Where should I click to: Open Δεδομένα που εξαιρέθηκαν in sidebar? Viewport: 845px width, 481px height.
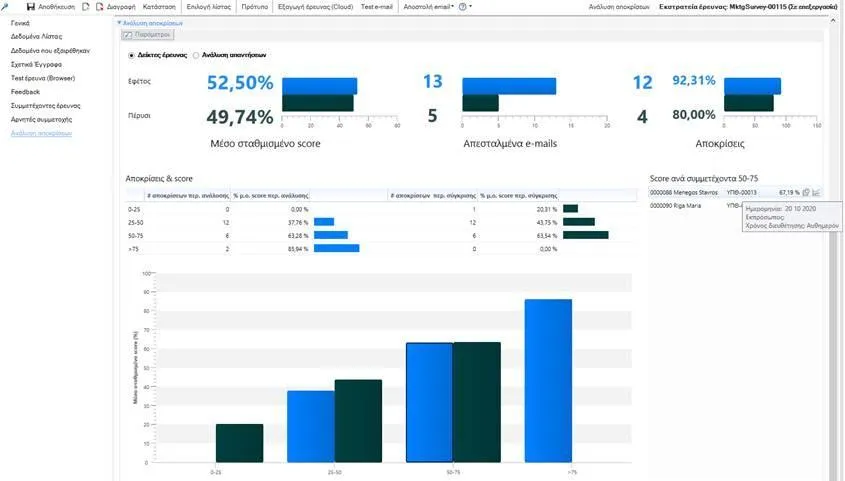[x=50, y=51]
